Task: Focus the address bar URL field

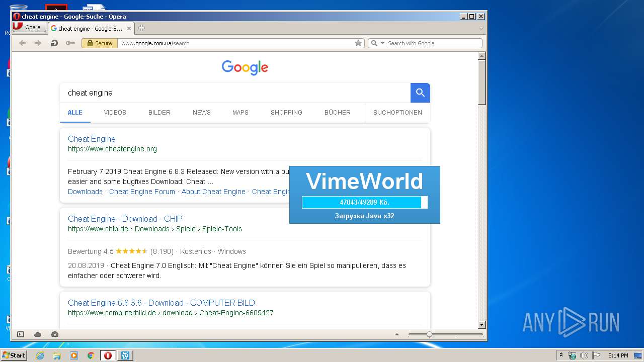Action: [235, 43]
